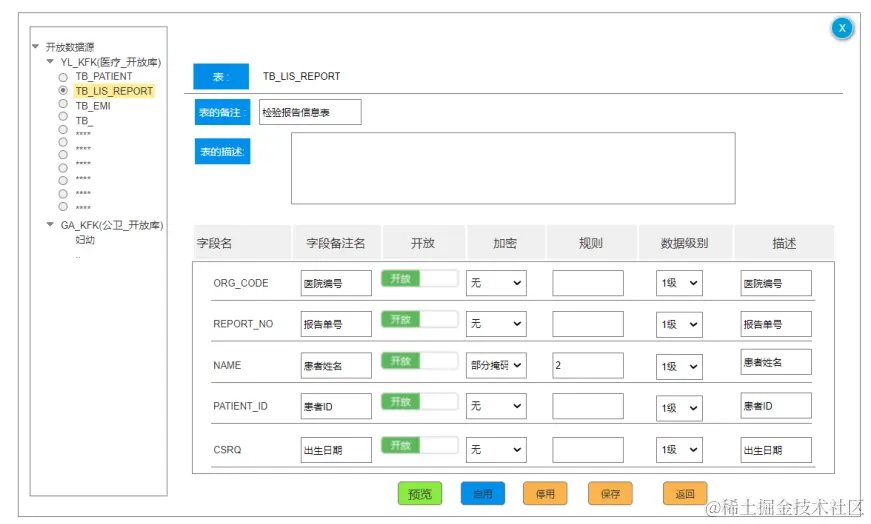Click the 描述 field for CSRQ
Screen dimensions: 871x524
pos(776,450)
